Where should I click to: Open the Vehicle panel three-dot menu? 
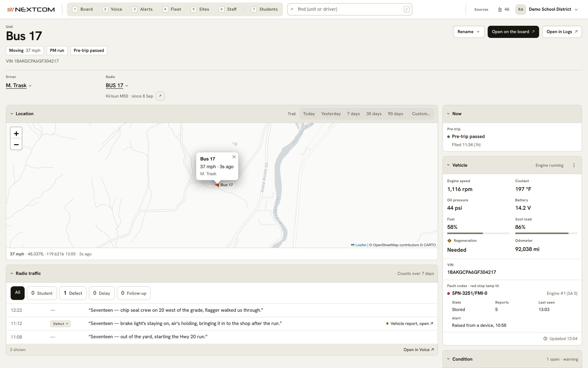(x=574, y=165)
